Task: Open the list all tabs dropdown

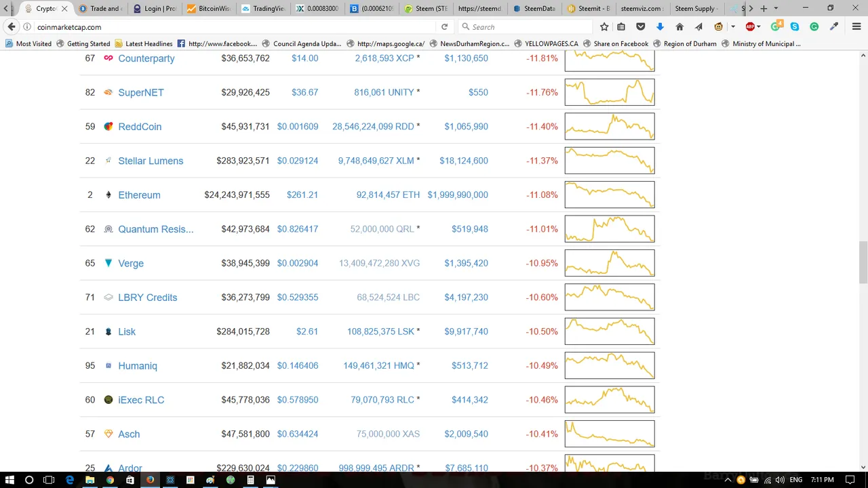Action: click(x=776, y=8)
